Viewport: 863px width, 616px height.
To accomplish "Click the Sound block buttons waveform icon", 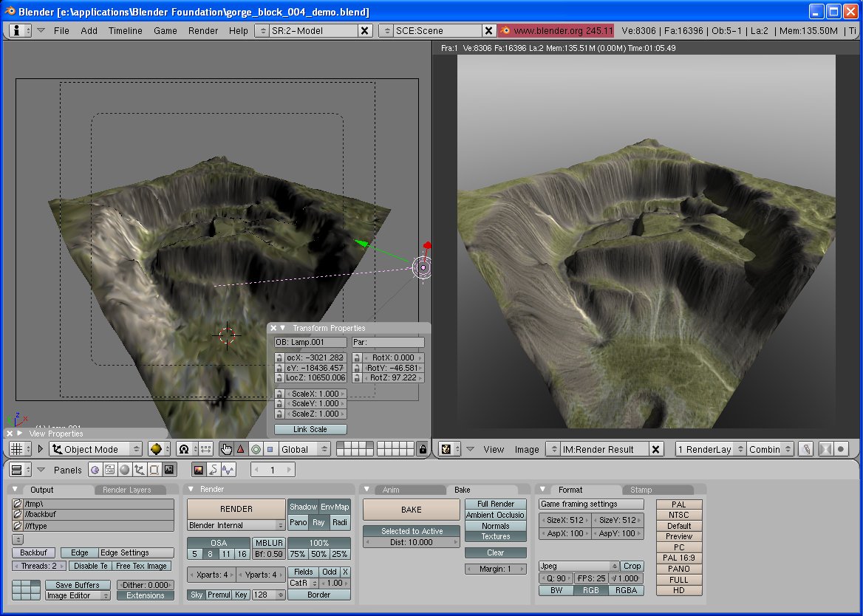I will [x=228, y=470].
